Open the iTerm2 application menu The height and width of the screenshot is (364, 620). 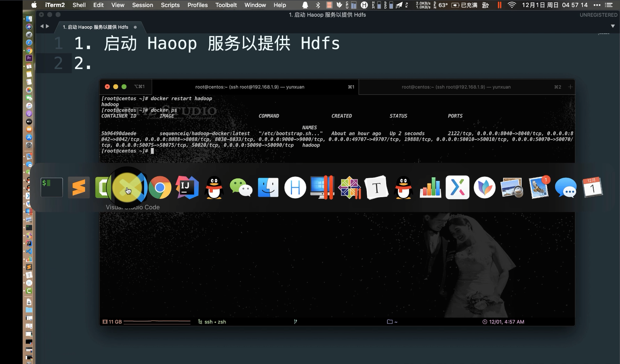click(55, 5)
